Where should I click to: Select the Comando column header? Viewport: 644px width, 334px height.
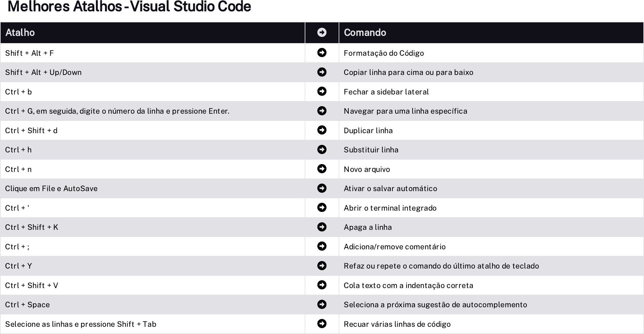(x=491, y=33)
